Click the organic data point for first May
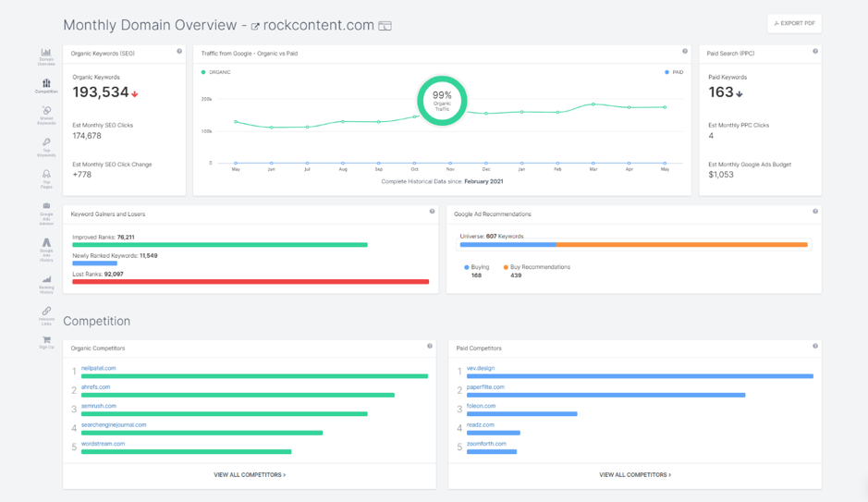 (236, 122)
